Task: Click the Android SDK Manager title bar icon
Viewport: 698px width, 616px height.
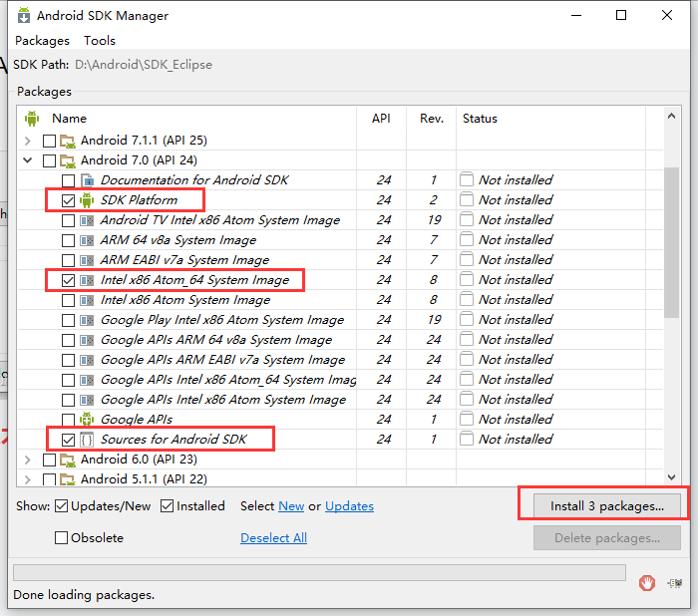Action: coord(24,16)
